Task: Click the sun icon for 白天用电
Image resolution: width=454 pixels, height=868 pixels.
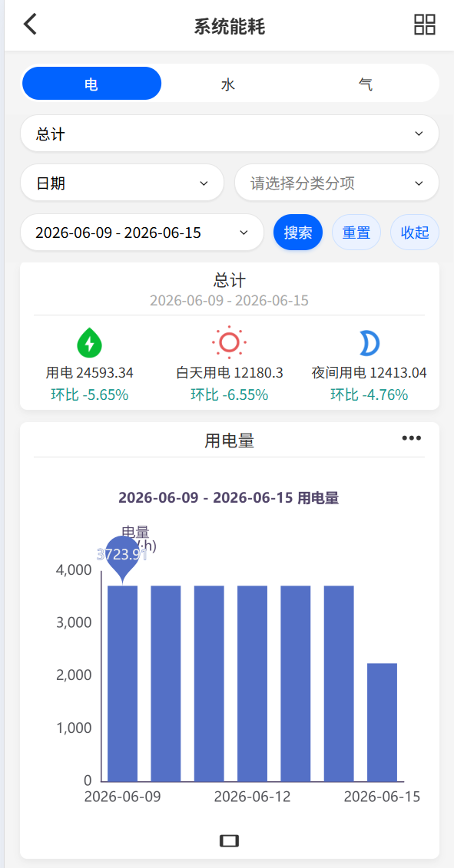Action: click(230, 342)
